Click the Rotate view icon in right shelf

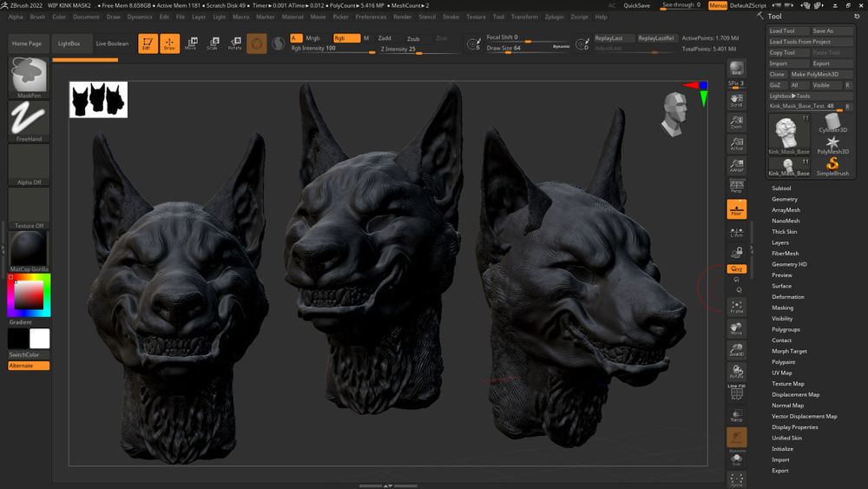pyautogui.click(x=736, y=371)
